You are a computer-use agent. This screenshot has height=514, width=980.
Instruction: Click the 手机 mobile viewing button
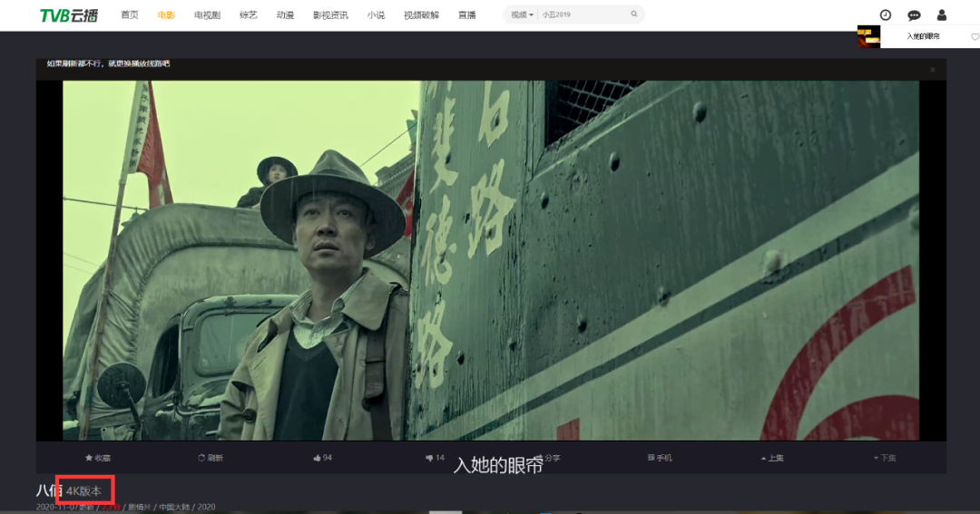[x=660, y=458]
